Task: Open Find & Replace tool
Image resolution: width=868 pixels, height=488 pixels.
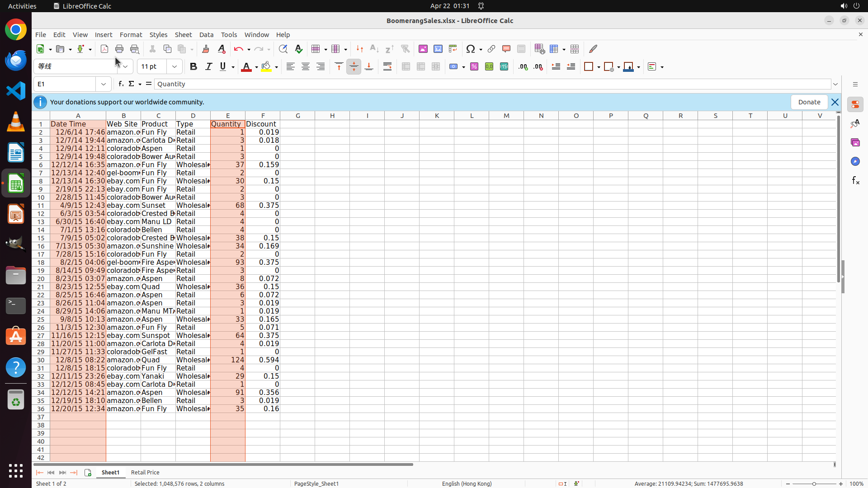Action: [x=283, y=49]
